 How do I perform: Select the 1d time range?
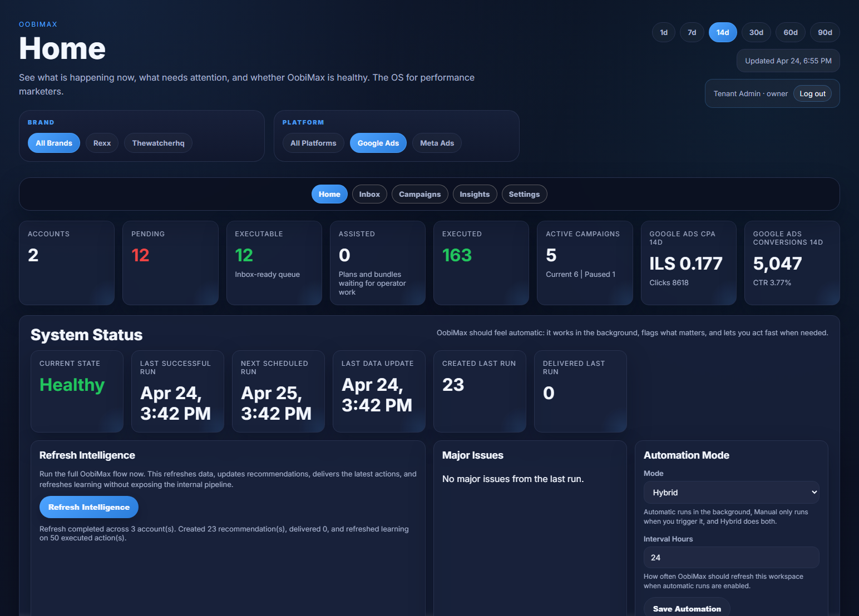coord(663,32)
